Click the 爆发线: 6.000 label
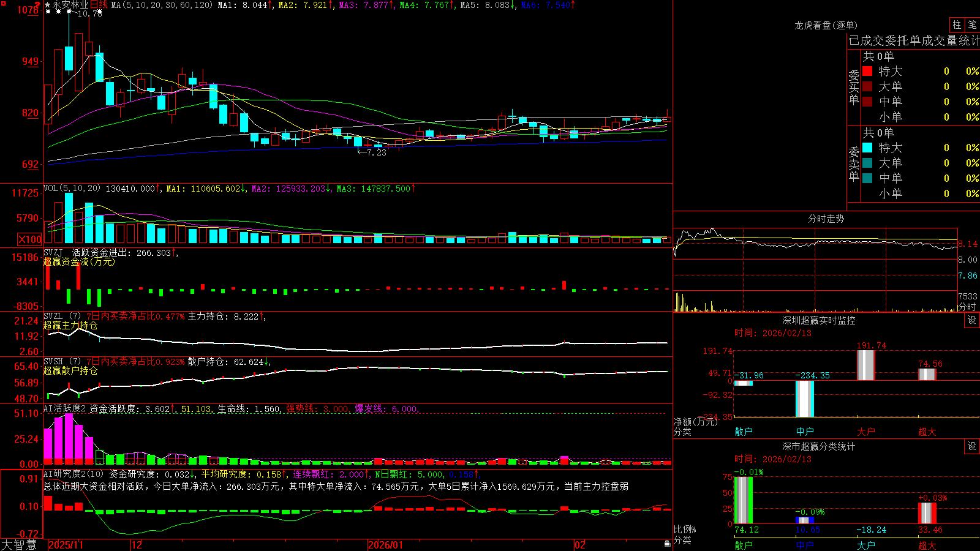 (x=386, y=409)
